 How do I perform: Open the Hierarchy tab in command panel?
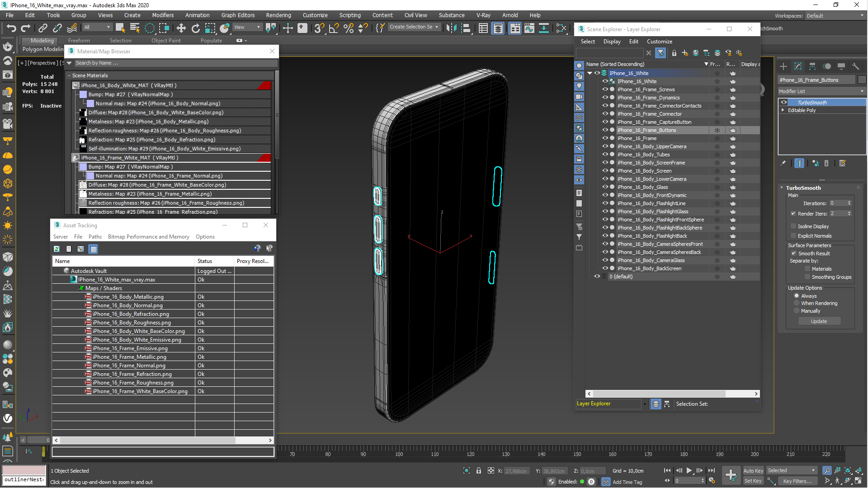[x=812, y=66]
